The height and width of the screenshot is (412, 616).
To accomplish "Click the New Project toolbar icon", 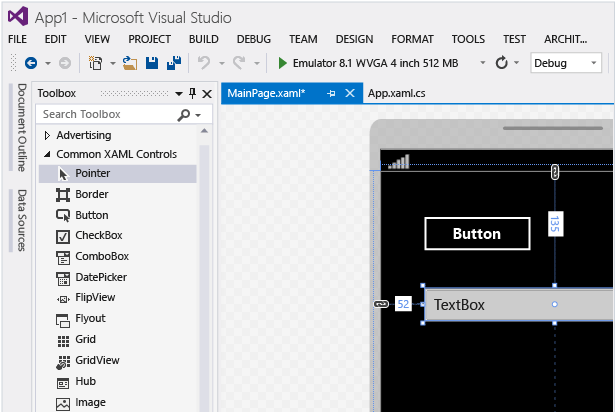I will (95, 63).
